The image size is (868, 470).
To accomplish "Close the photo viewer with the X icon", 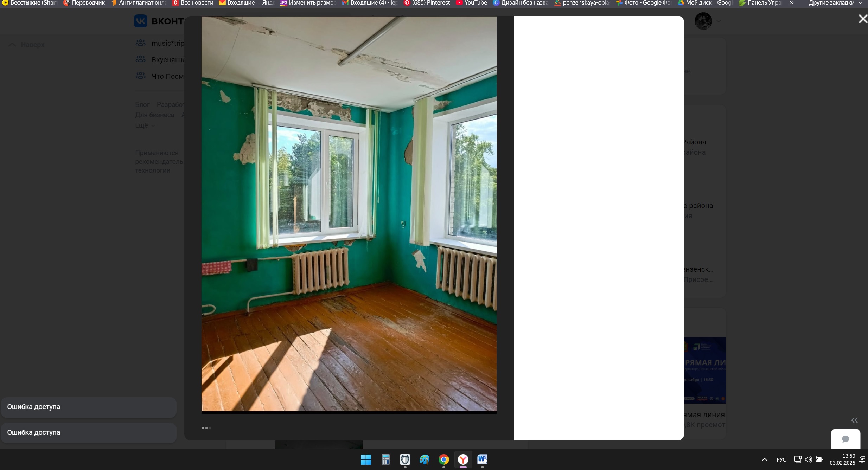I will [862, 19].
